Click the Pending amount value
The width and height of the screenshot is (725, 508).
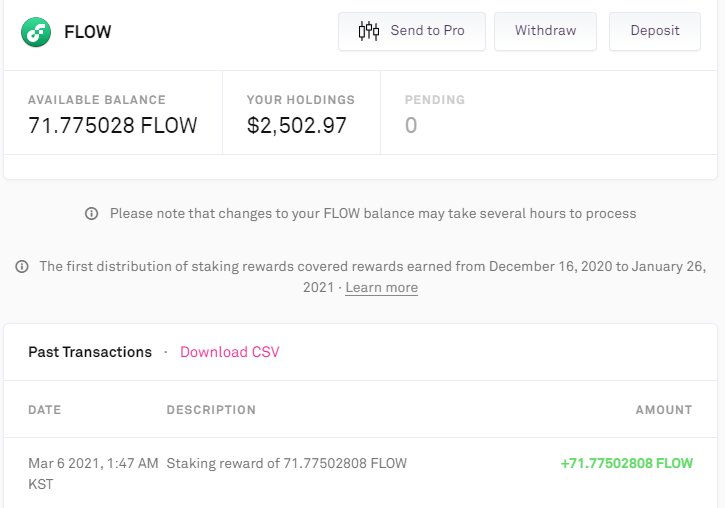(x=411, y=126)
